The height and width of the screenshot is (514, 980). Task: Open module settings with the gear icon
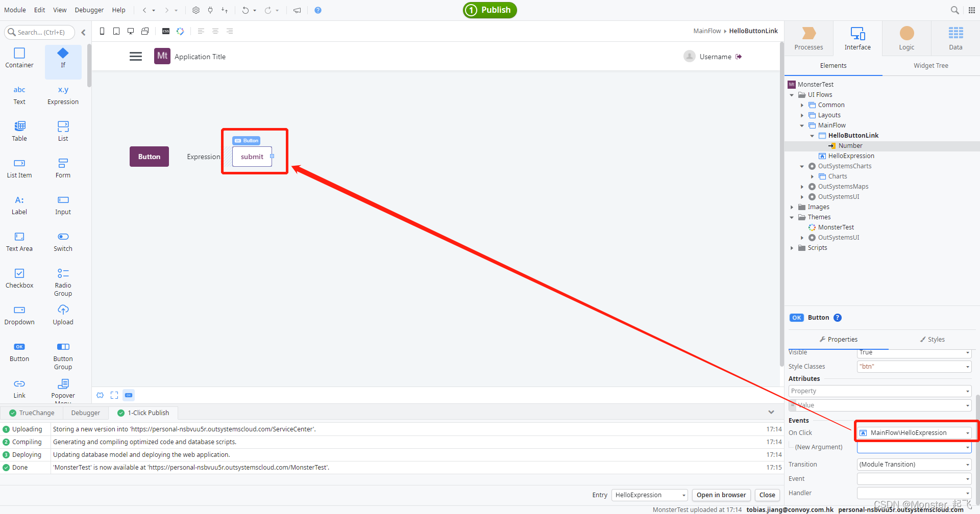pyautogui.click(x=196, y=10)
